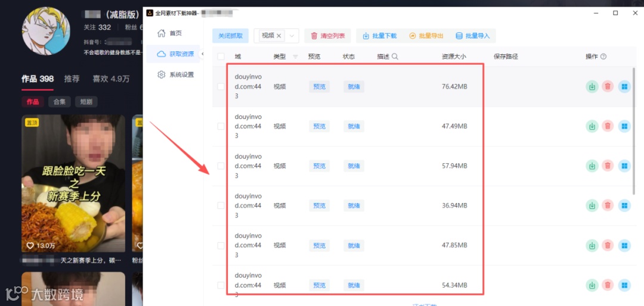Collapse the sidebar with the arrow handle

coord(202,54)
